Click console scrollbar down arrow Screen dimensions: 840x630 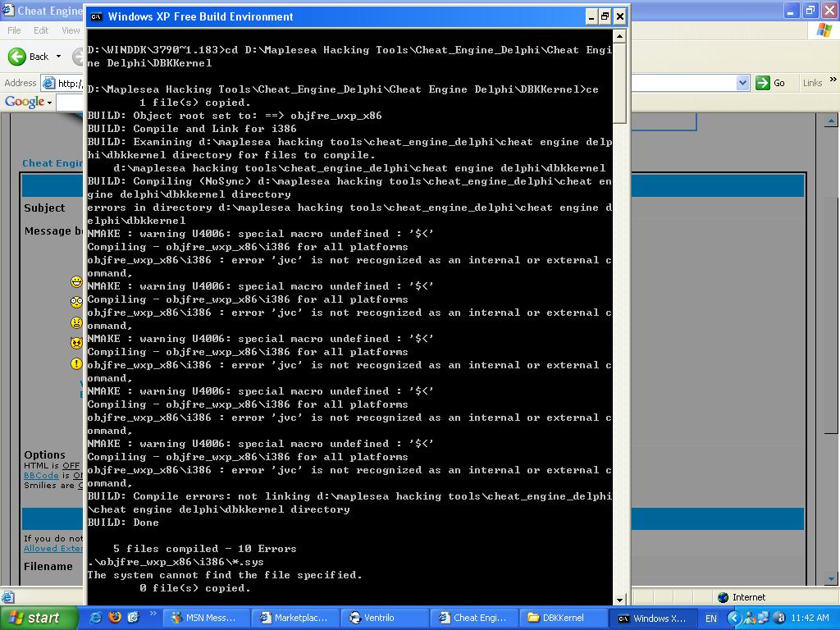point(619,600)
